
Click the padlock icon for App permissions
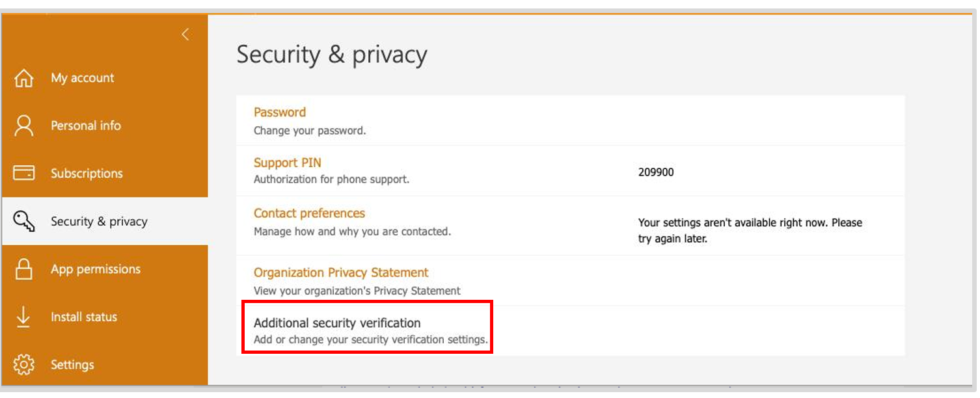(24, 269)
